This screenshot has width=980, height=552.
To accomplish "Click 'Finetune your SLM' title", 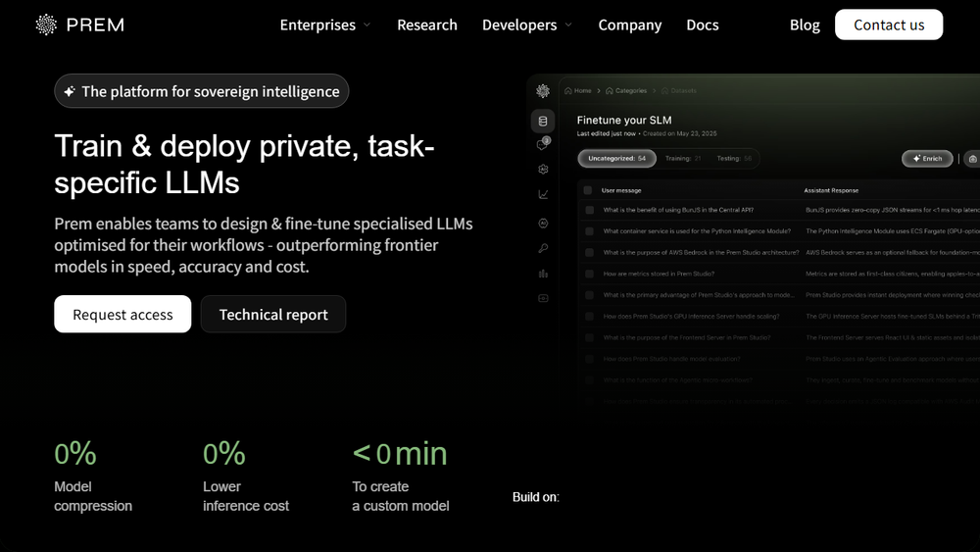I will coord(623,120).
